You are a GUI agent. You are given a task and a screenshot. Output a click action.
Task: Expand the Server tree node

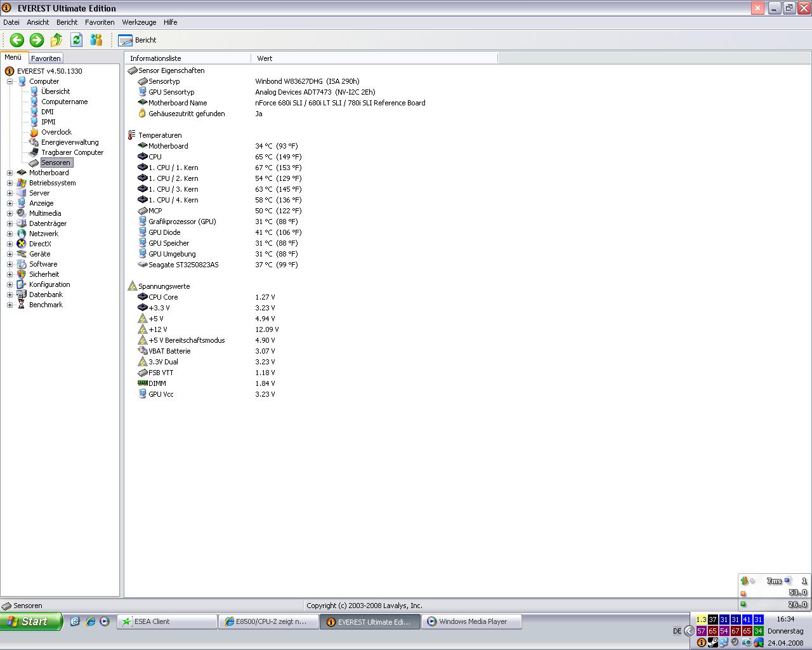[x=10, y=193]
